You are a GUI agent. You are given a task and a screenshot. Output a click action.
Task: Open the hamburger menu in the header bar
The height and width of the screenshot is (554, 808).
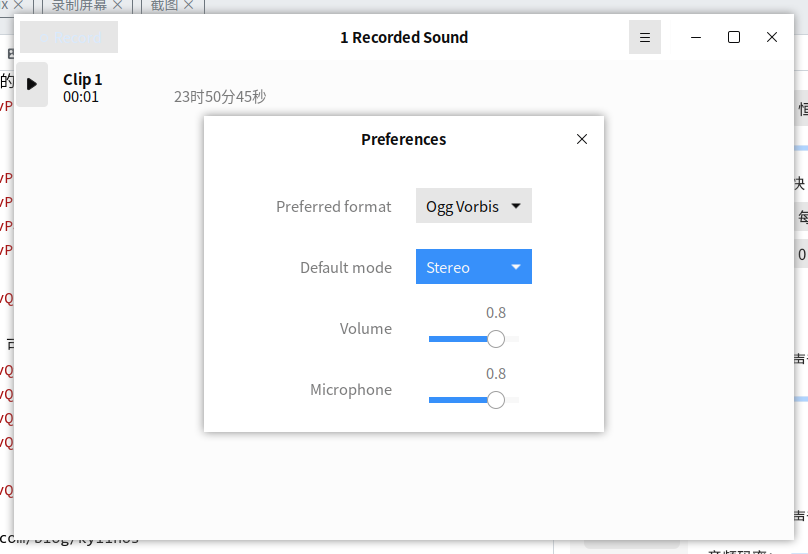coord(645,37)
